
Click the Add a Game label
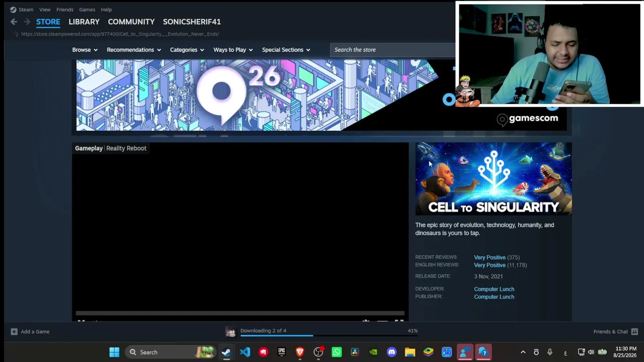[35, 332]
